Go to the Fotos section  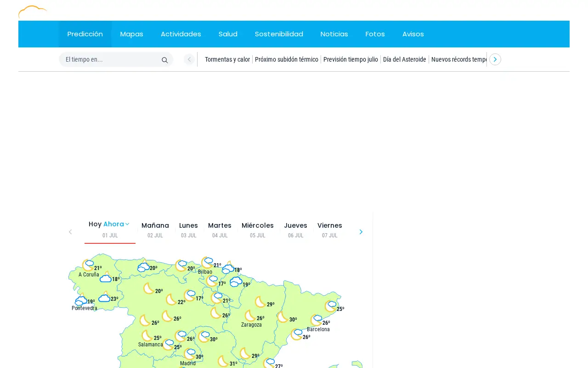click(x=375, y=34)
